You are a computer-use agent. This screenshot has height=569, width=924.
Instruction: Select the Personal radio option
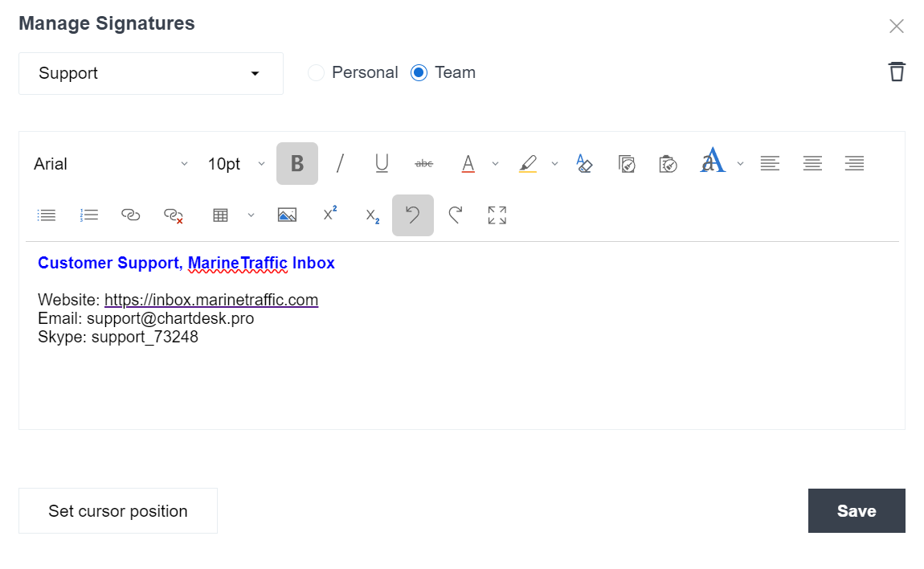point(316,72)
